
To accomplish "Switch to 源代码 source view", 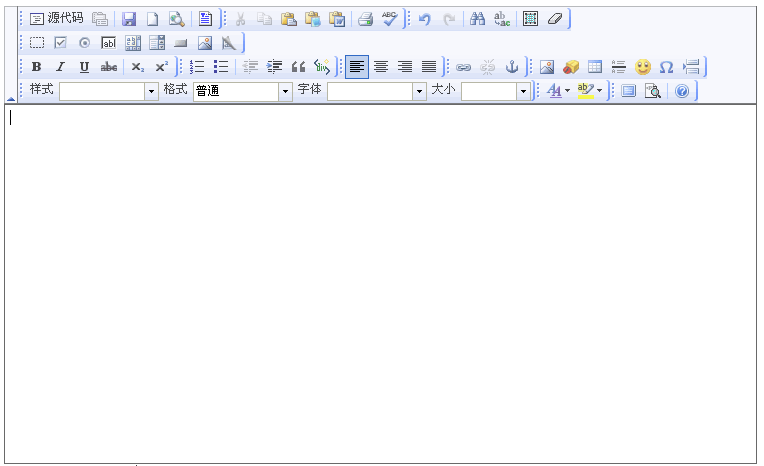I will pyautogui.click(x=57, y=19).
